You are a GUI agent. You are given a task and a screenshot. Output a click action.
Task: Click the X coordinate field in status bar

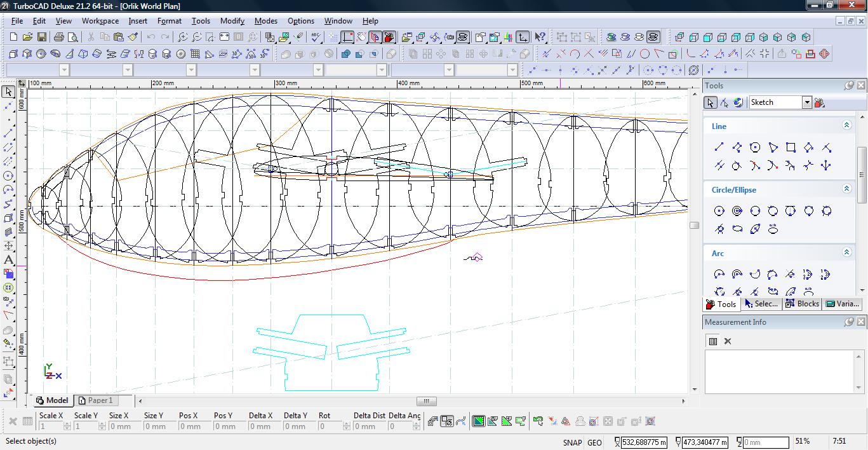(644, 442)
